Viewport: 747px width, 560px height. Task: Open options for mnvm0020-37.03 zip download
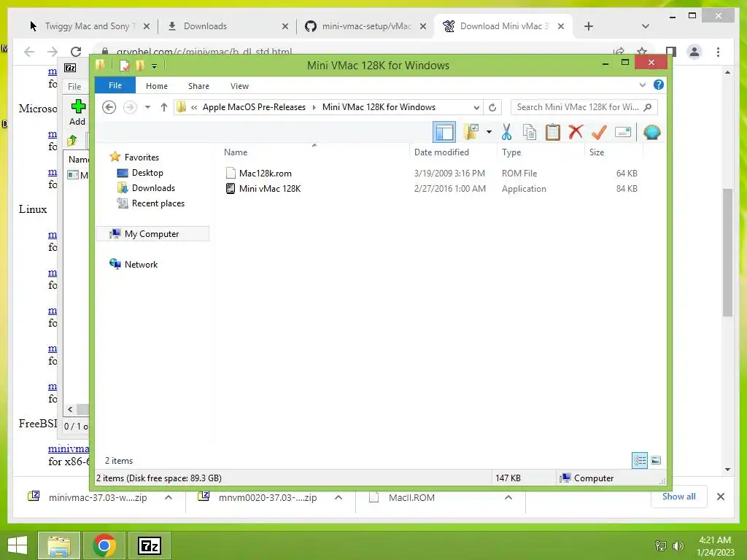(338, 497)
